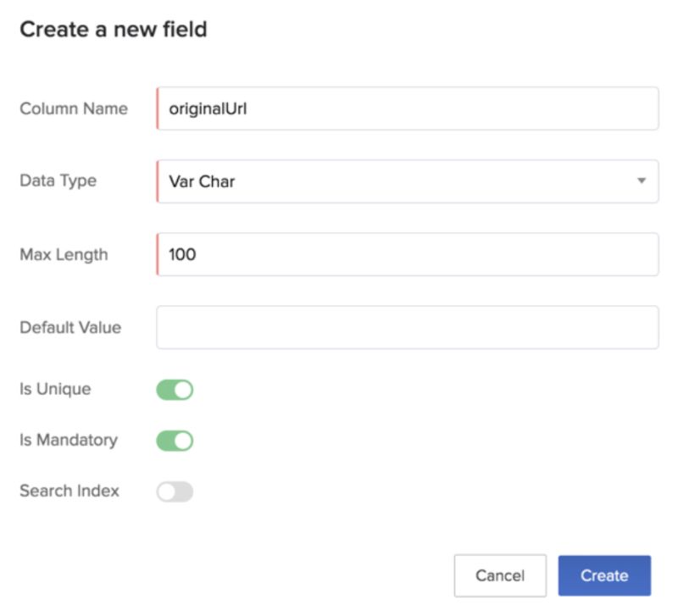The image size is (678, 616).
Task: Click inside the Column Name field
Action: [407, 108]
